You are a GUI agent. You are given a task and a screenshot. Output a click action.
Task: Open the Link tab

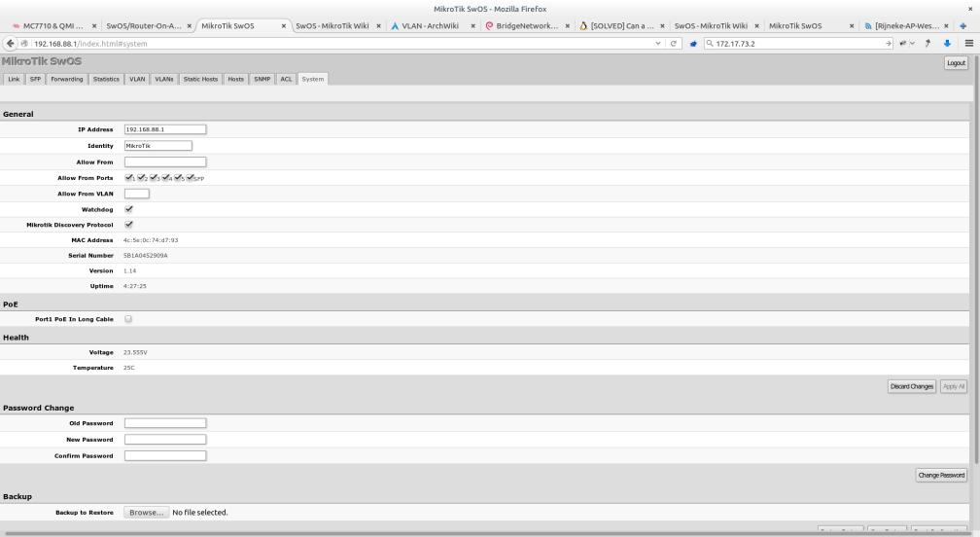pos(14,79)
